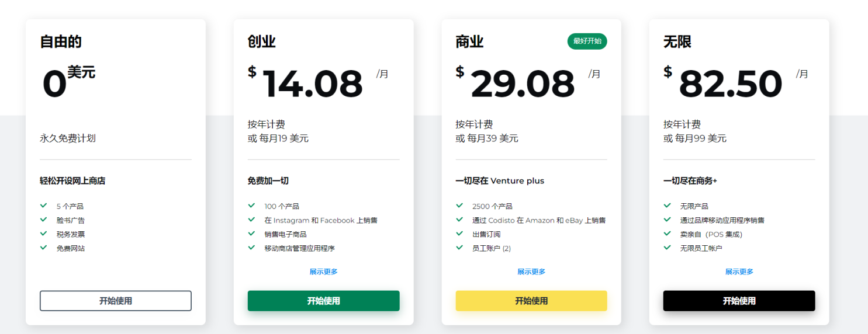
Task: Click the 29.08 price on 商业 plan
Action: tap(523, 83)
